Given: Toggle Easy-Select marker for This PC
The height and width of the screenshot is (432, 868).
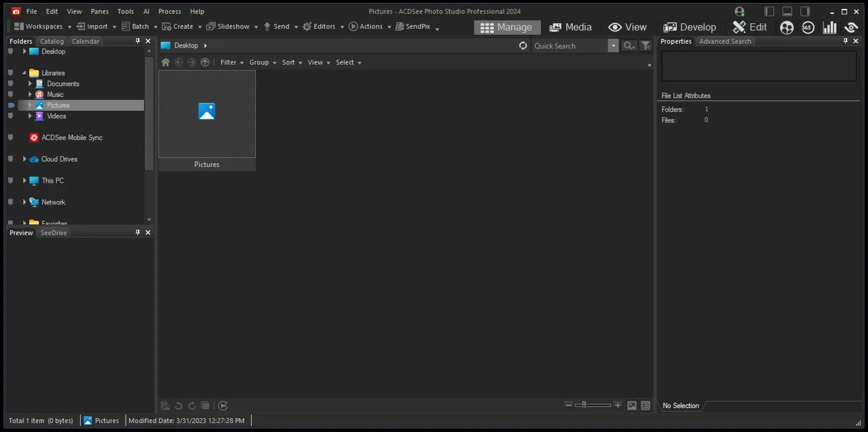Looking at the screenshot, I should 11,181.
